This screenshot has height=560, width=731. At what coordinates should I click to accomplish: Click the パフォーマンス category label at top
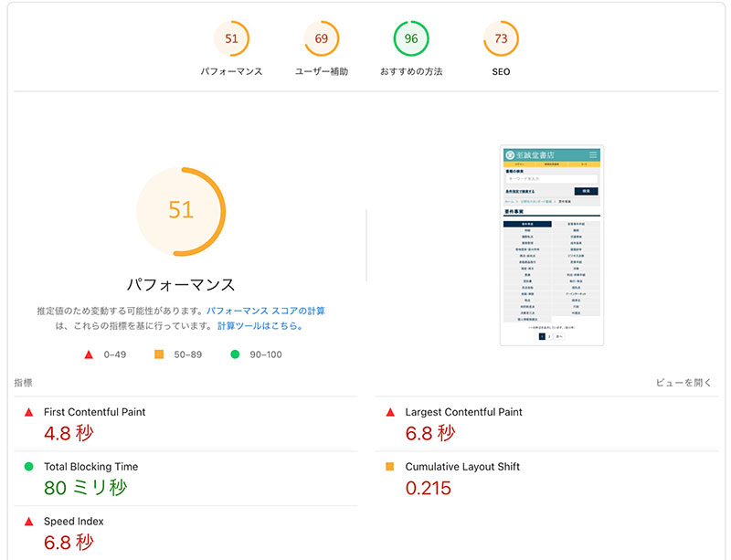pyautogui.click(x=231, y=71)
